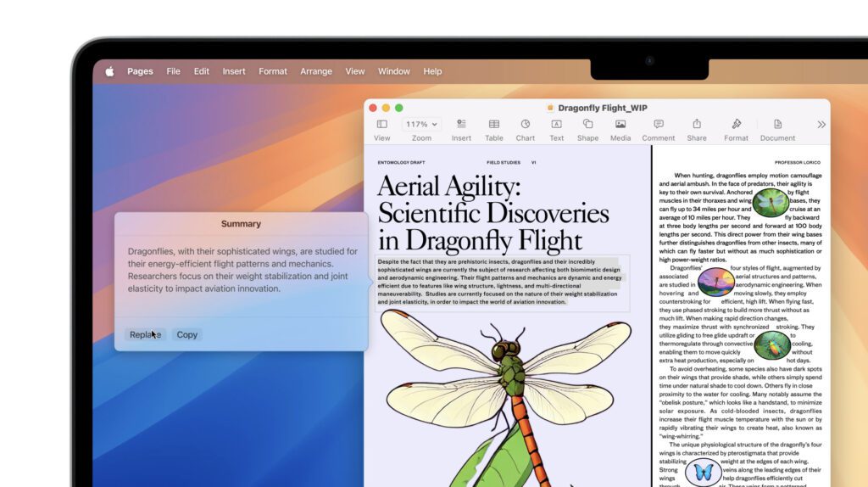
Task: Add a Table from the toolbar
Action: [494, 124]
